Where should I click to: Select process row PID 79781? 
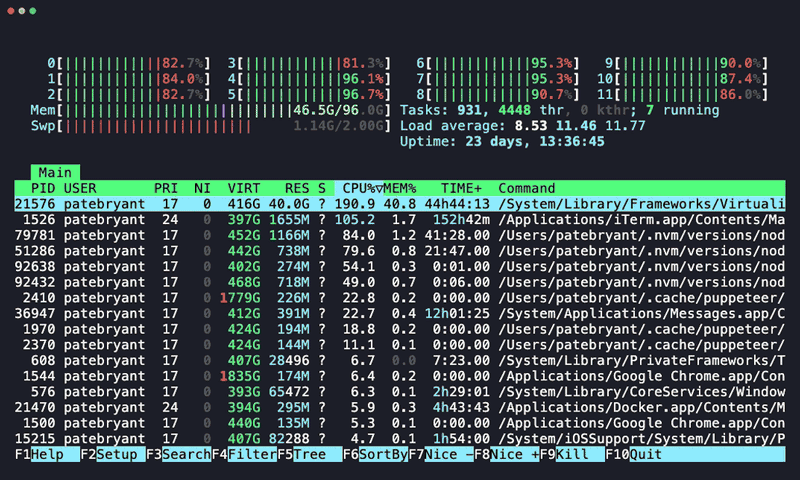400,235
